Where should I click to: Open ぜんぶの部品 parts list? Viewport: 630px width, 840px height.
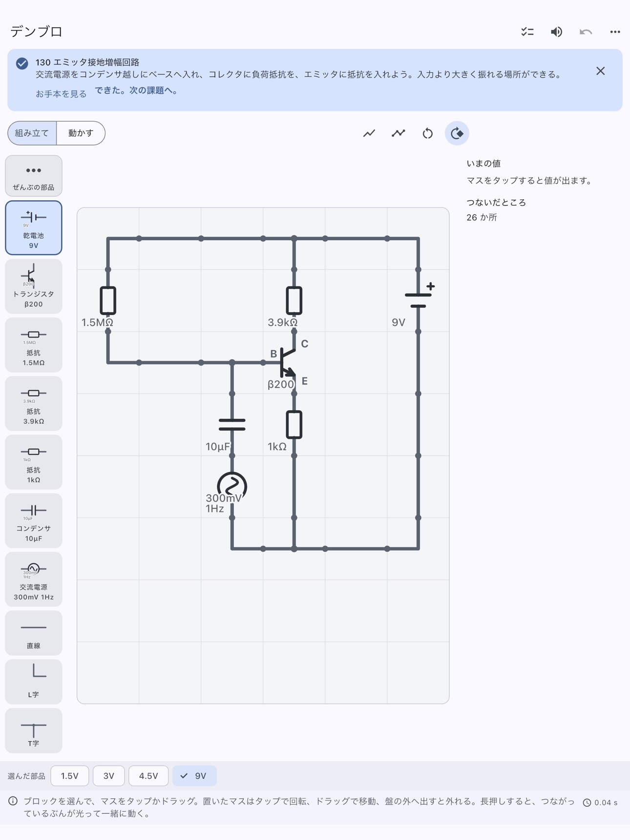pos(34,176)
